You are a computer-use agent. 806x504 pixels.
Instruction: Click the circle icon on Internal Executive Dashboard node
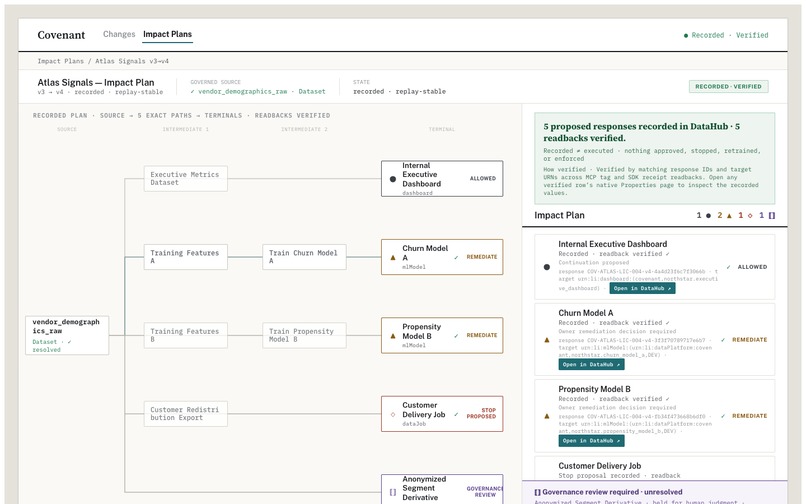tap(393, 179)
